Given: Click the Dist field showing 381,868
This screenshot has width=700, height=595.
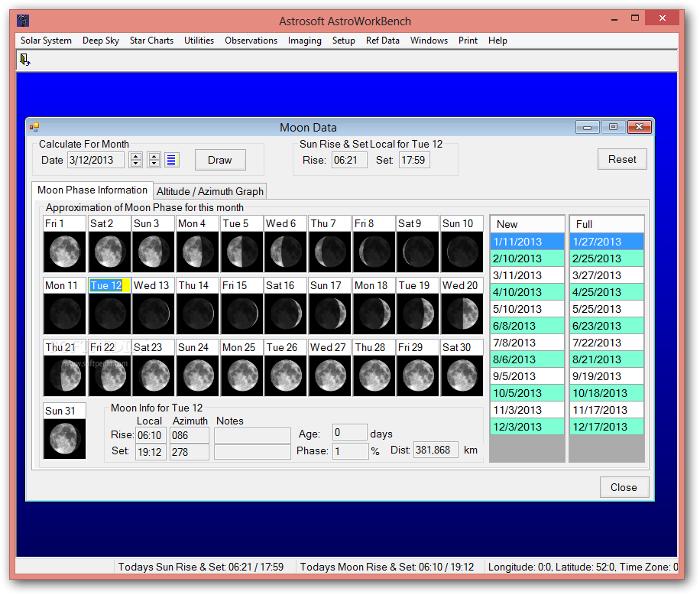Looking at the screenshot, I should click(x=436, y=450).
